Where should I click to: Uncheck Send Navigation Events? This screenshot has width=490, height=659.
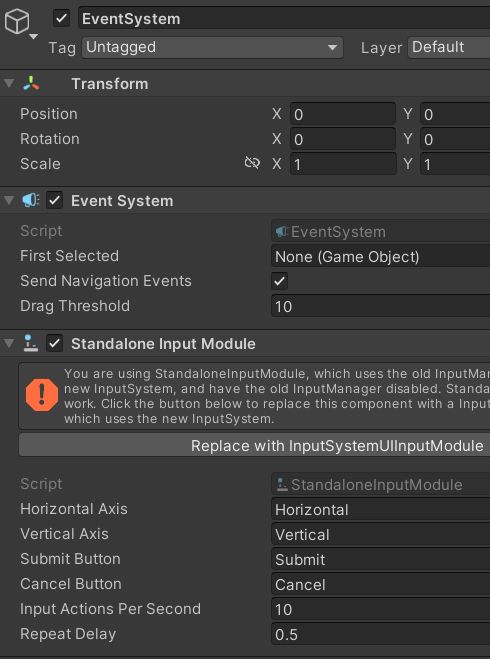(x=279, y=281)
